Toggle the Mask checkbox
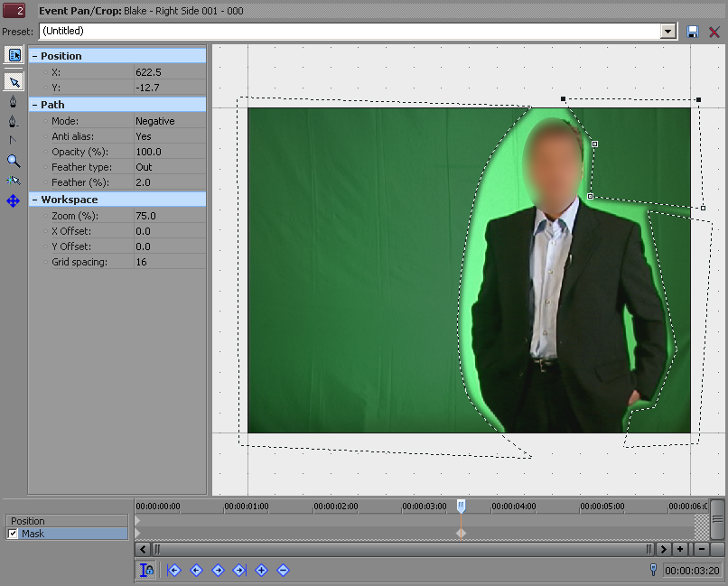The width and height of the screenshot is (728, 586). (13, 534)
